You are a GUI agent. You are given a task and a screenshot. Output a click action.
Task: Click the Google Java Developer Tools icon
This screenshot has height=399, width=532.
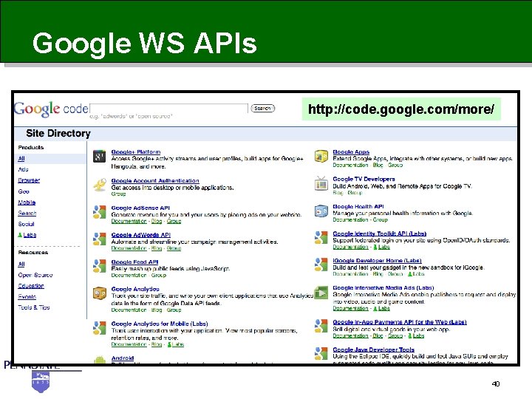click(321, 353)
